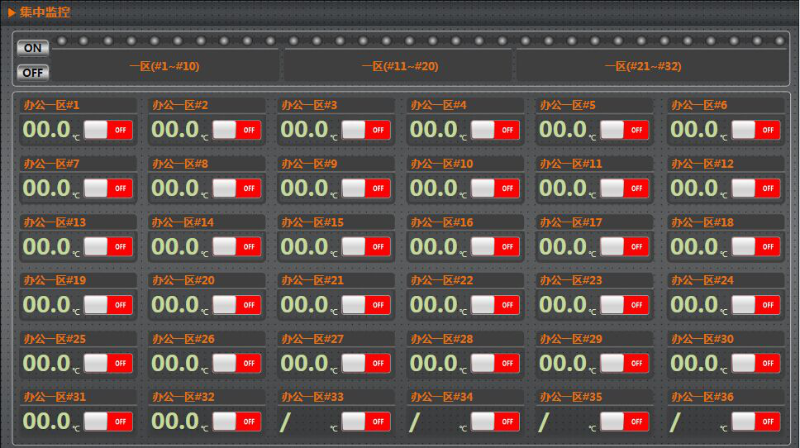The height and width of the screenshot is (448, 800).
Task: Switch on 办公一区#23 unit
Action: 626,304
